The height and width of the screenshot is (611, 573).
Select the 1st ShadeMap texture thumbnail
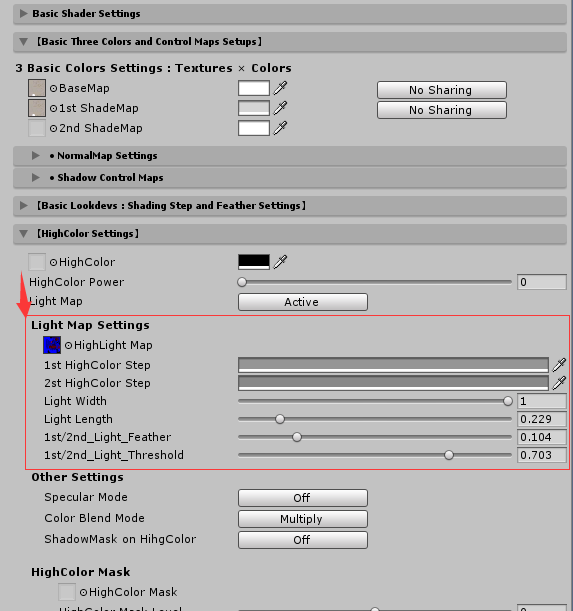coord(37,108)
